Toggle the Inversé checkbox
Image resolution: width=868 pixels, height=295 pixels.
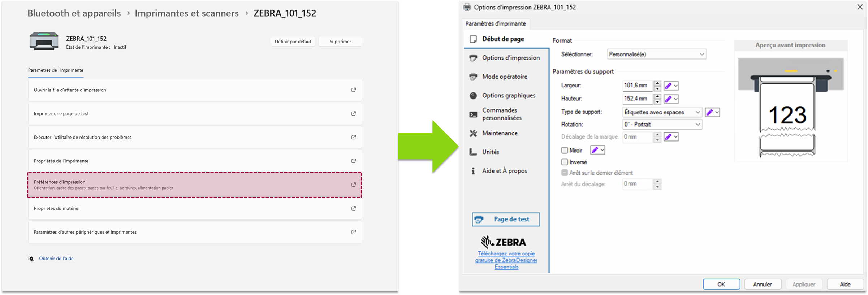click(x=565, y=162)
